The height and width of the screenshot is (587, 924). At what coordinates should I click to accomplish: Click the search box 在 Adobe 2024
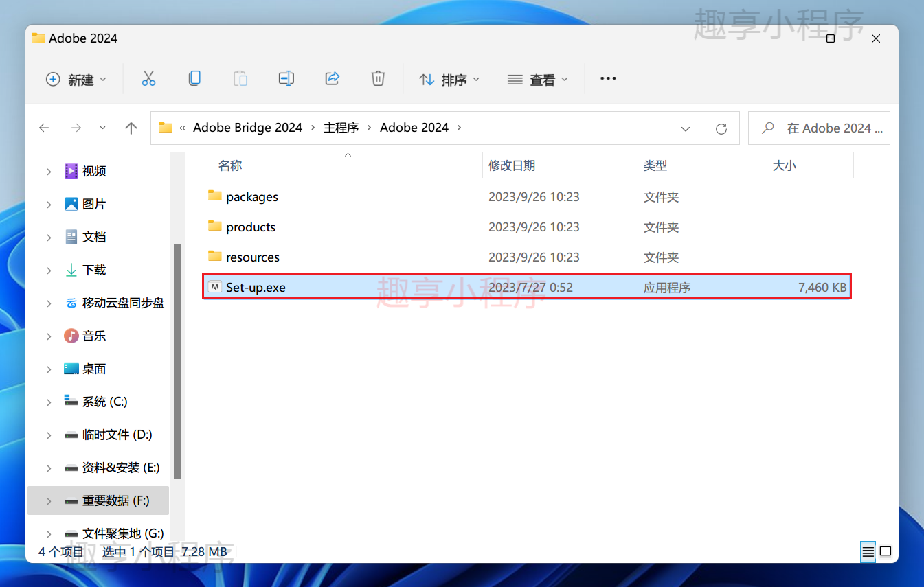point(819,128)
